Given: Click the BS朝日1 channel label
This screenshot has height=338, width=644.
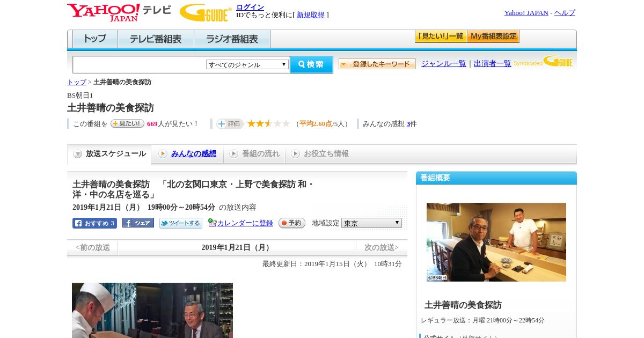Looking at the screenshot, I should [x=80, y=95].
